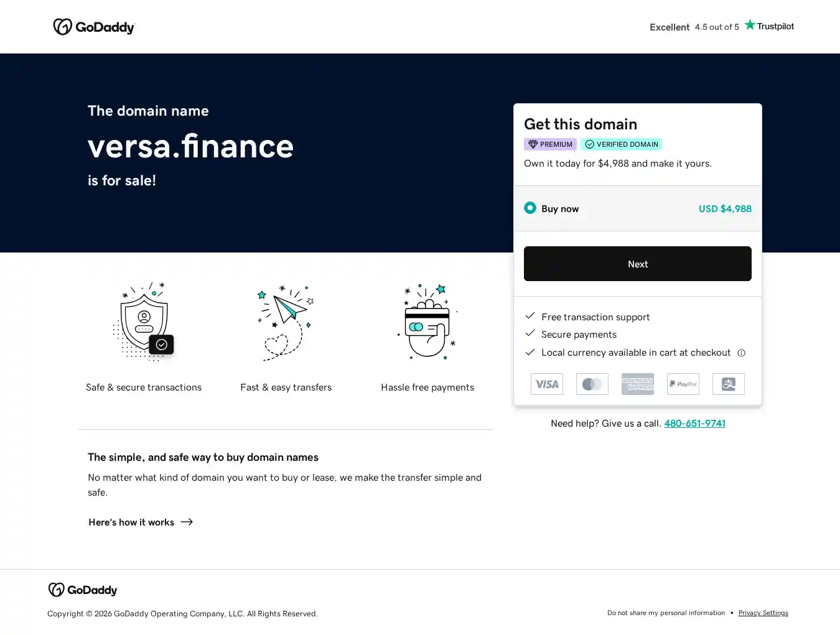This screenshot has width=840, height=635.
Task: Click the American Express icon
Action: tap(638, 384)
